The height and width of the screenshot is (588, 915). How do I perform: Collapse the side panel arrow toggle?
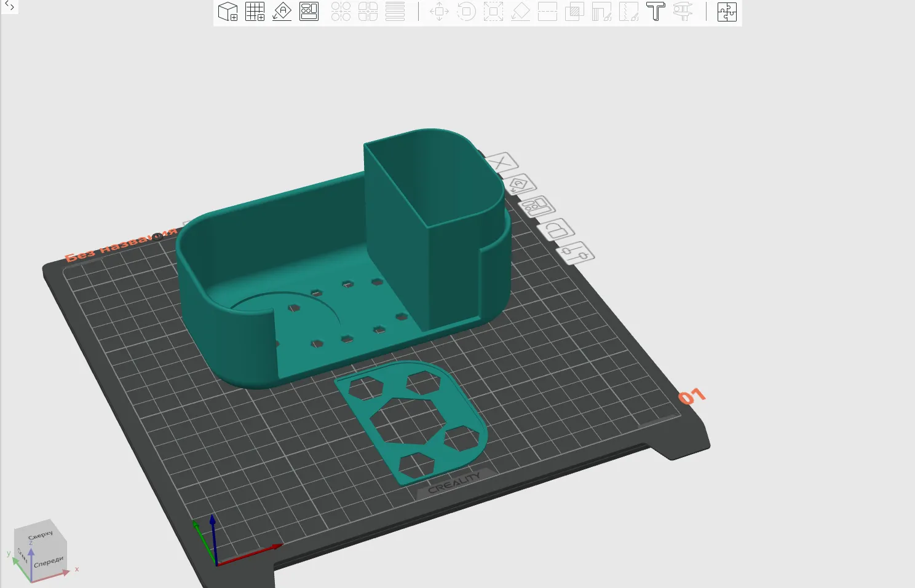coord(9,6)
